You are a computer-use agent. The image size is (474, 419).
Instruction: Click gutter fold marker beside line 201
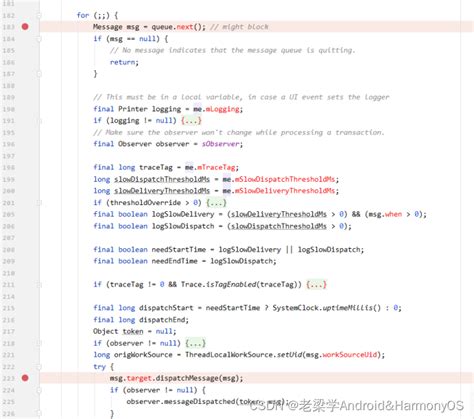39,203
